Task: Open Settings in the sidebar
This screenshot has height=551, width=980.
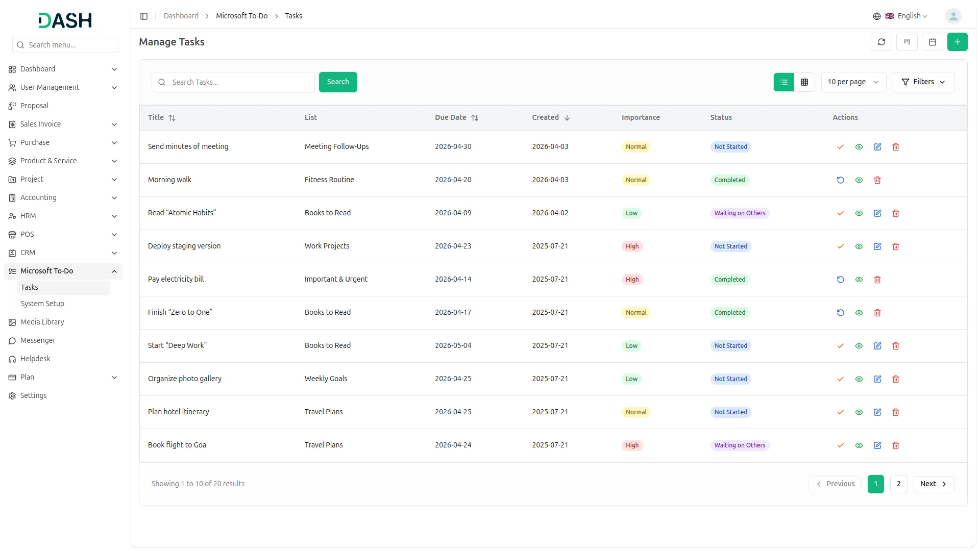Action: click(x=63, y=396)
